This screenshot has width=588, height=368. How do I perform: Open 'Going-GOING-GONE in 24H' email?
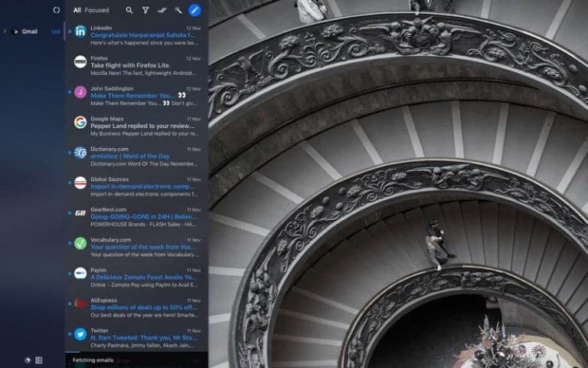[x=143, y=217]
